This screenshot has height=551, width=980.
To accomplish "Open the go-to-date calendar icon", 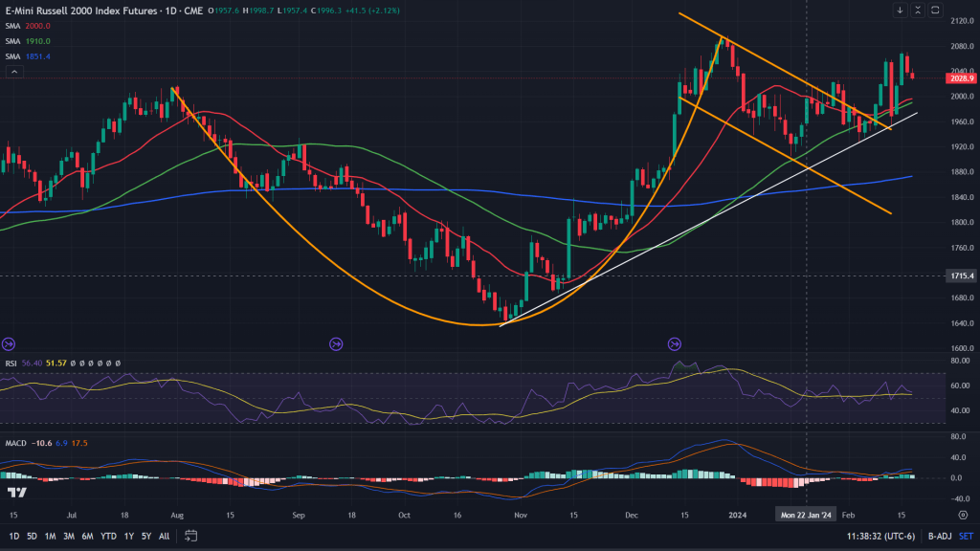I will [191, 536].
